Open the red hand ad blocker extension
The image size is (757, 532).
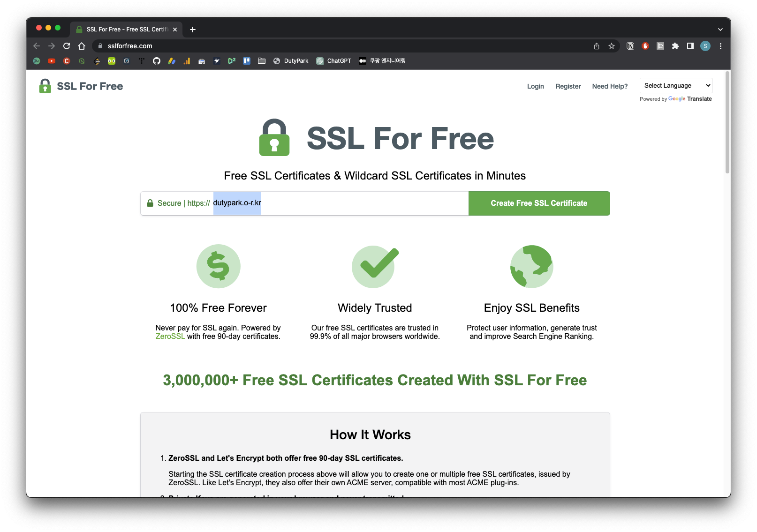(x=645, y=46)
